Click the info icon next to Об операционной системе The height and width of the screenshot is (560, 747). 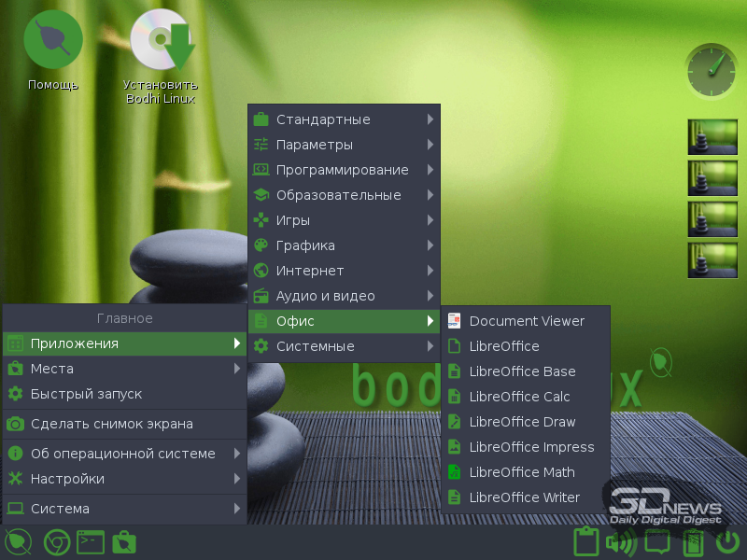(15, 454)
